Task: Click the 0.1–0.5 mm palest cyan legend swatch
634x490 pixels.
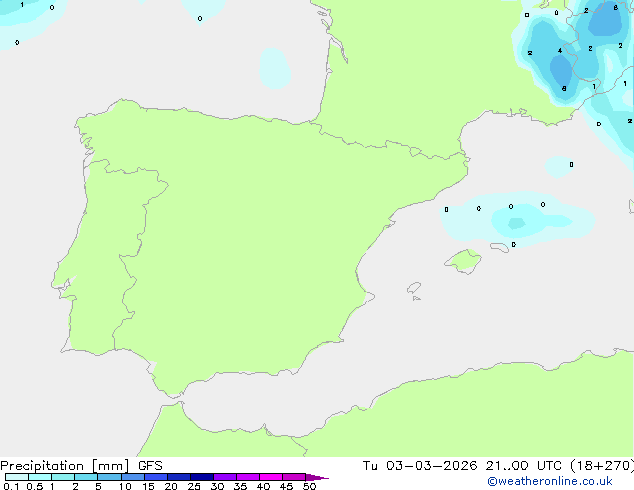Action: 17,477
